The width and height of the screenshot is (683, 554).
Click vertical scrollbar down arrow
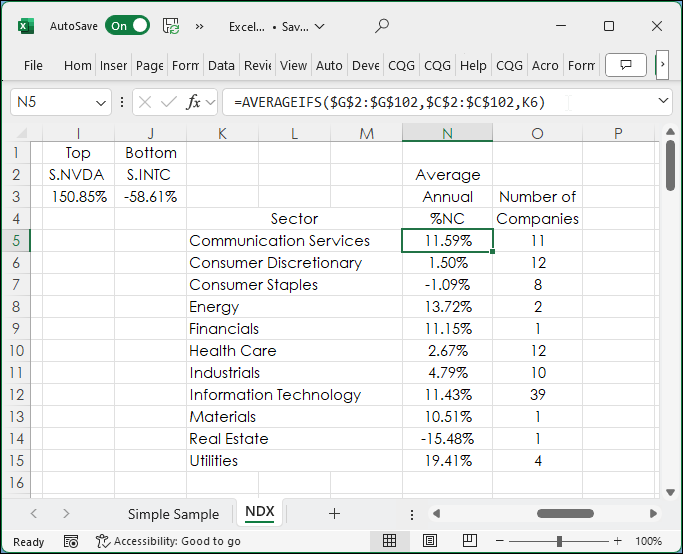point(670,493)
